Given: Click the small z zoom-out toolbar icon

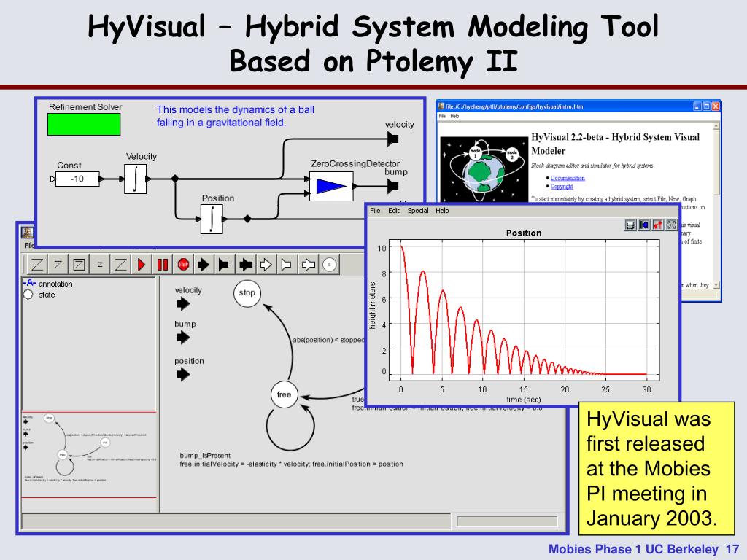Looking at the screenshot, I should [x=100, y=264].
